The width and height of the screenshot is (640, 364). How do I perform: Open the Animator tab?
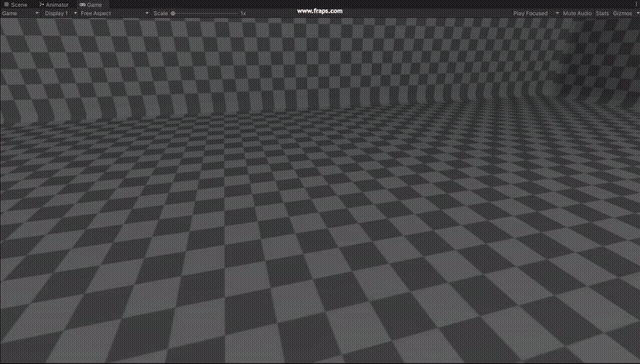[x=54, y=4]
